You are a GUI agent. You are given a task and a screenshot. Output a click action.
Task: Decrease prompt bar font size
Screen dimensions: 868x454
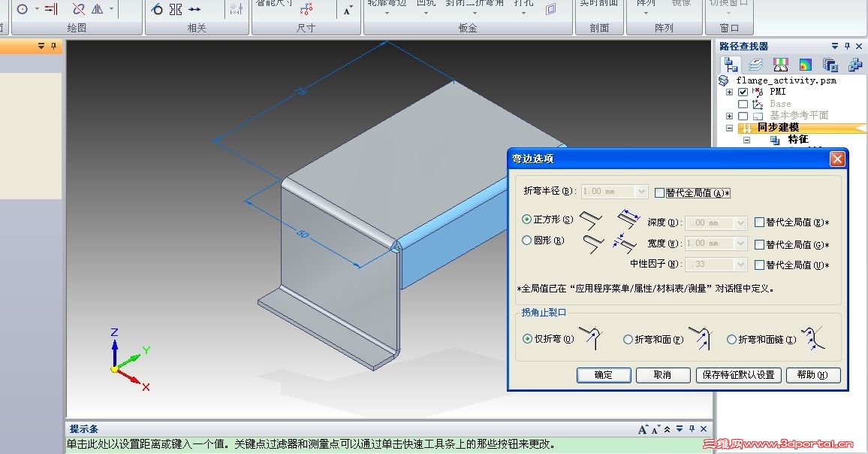656,429
